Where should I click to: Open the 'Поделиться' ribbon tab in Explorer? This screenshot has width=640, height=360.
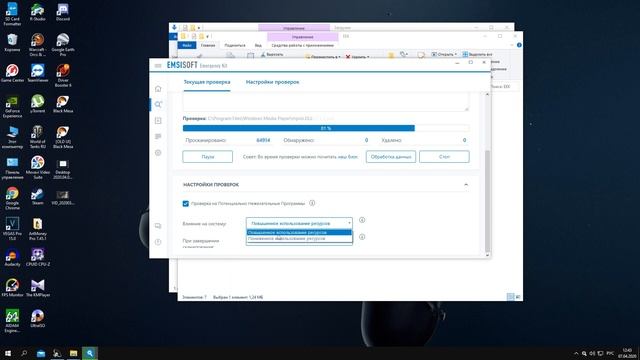tap(235, 45)
